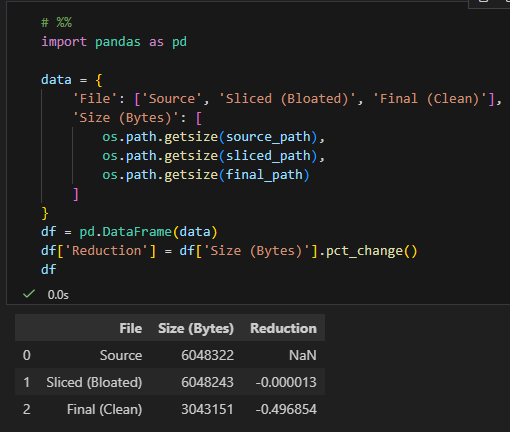Click the os.path.getsize(sliced_path) line
The width and height of the screenshot is (510, 432).
[213, 156]
